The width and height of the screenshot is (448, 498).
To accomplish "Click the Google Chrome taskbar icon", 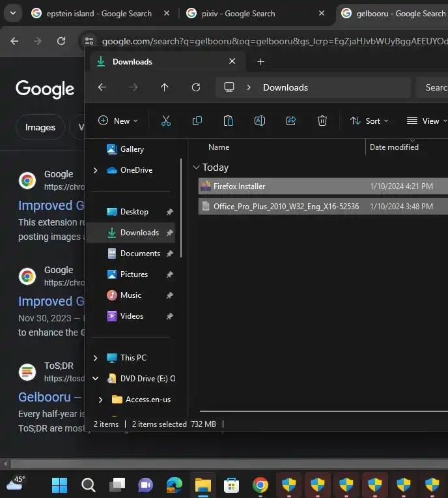I will 260,485.
